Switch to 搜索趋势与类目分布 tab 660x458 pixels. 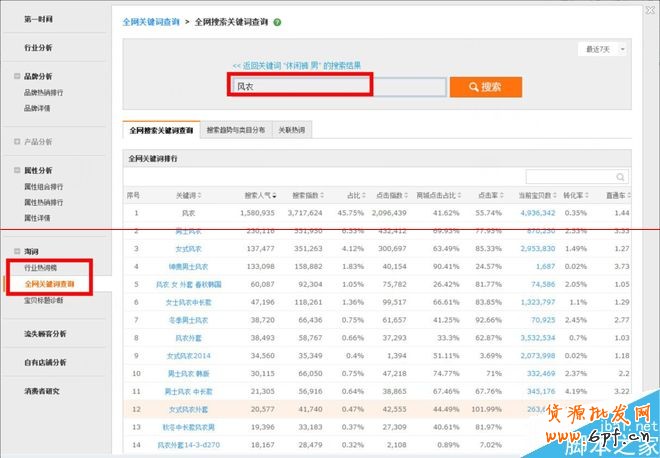click(236, 130)
